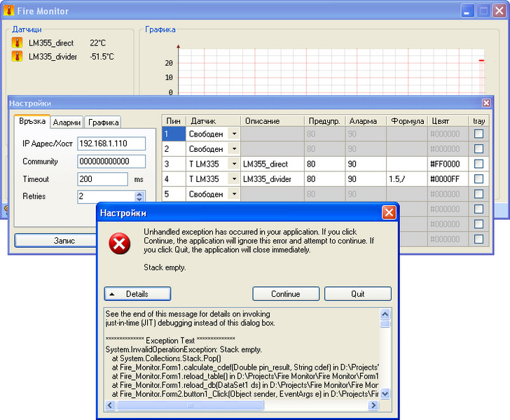
Task: Click Quit to close the application
Action: pos(357,294)
